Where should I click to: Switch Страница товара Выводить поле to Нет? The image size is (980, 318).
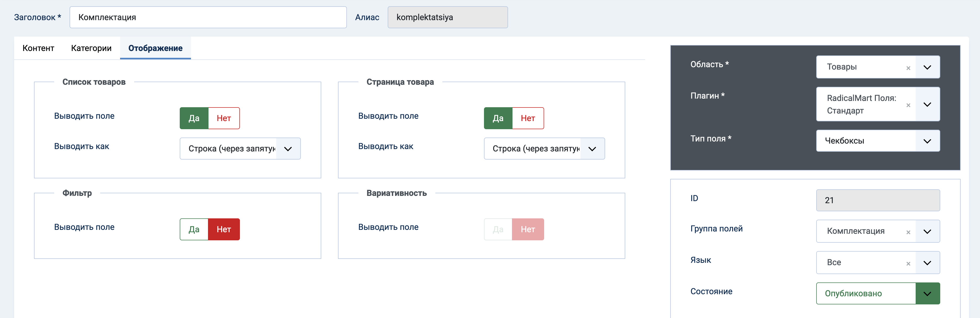tap(528, 118)
